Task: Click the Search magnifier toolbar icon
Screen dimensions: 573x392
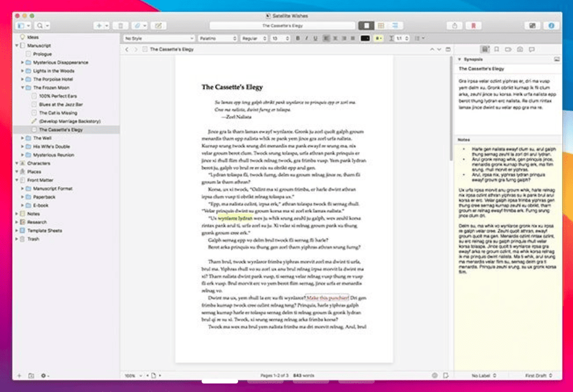Action: tap(42, 26)
